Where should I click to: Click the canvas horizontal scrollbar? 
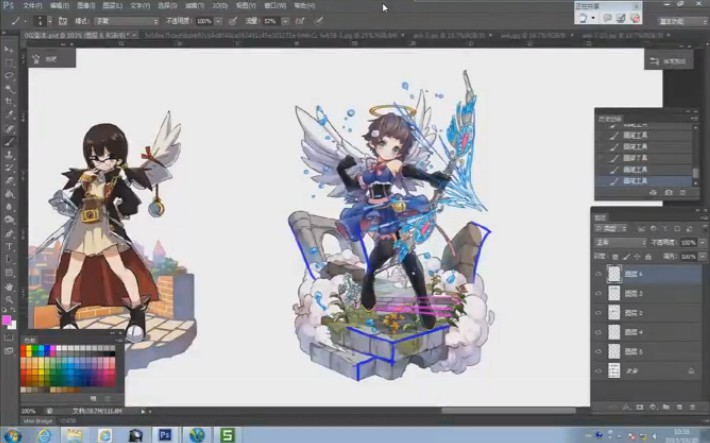pyautogui.click(x=508, y=411)
